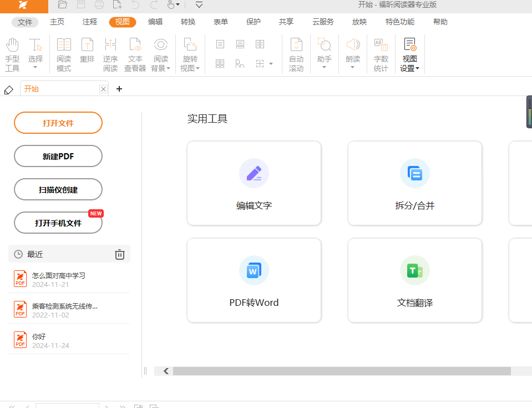The width and height of the screenshot is (532, 408).
Task: Close the Start (开始) tab
Action: [x=103, y=89]
